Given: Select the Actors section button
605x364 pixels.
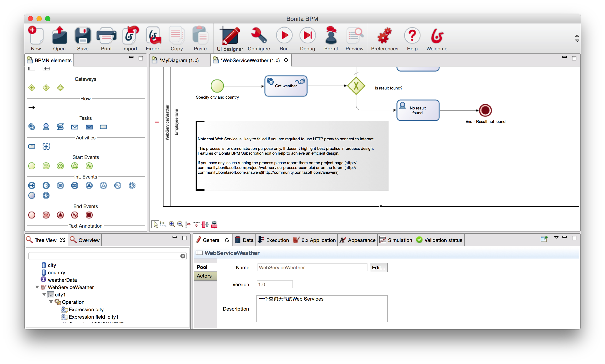Looking at the screenshot, I should coord(204,276).
